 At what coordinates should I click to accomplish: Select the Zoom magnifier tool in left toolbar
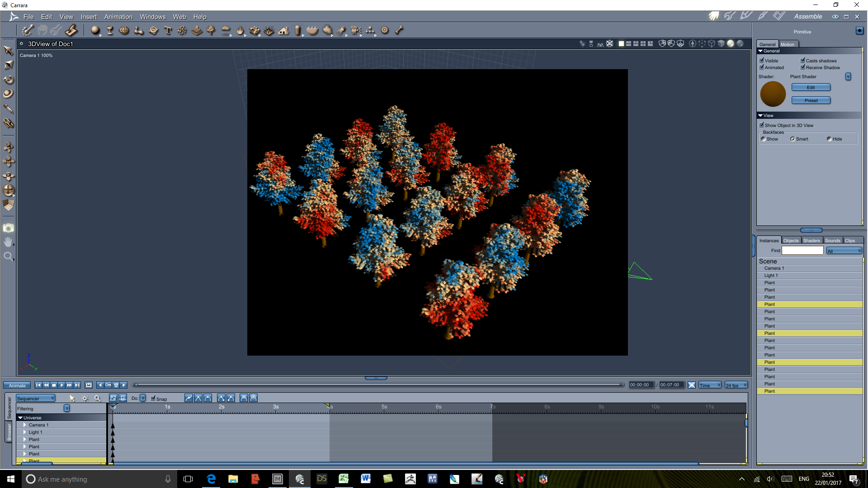[x=8, y=257]
